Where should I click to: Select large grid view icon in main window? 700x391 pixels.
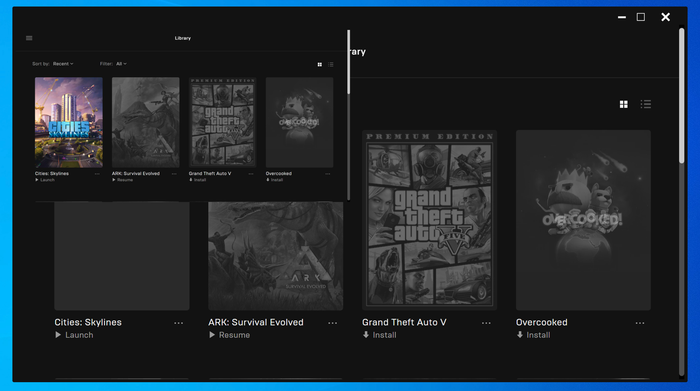pyautogui.click(x=624, y=104)
